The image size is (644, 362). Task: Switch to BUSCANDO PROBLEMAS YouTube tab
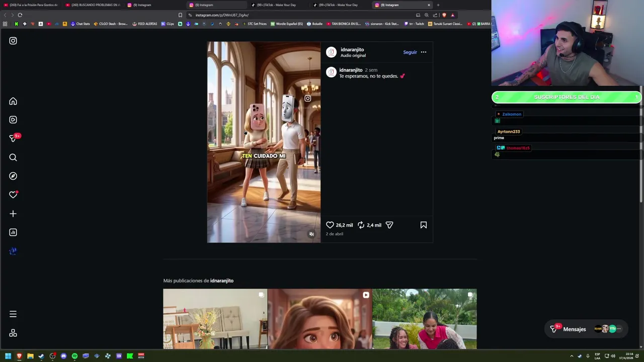[93, 5]
